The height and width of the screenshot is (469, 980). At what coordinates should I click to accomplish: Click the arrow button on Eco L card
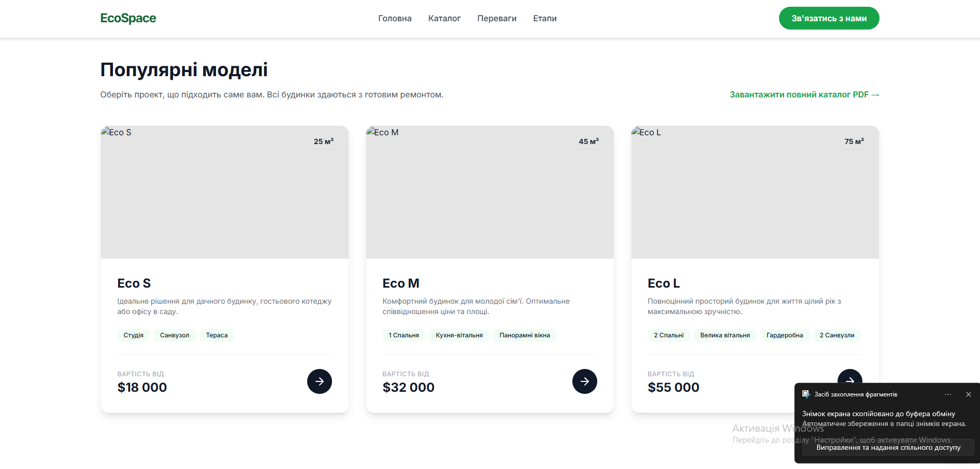pos(850,376)
